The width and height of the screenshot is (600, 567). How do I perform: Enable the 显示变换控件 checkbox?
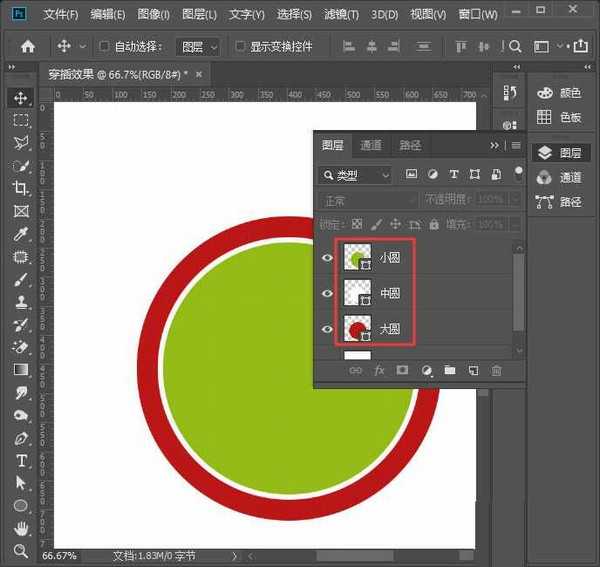pyautogui.click(x=240, y=47)
